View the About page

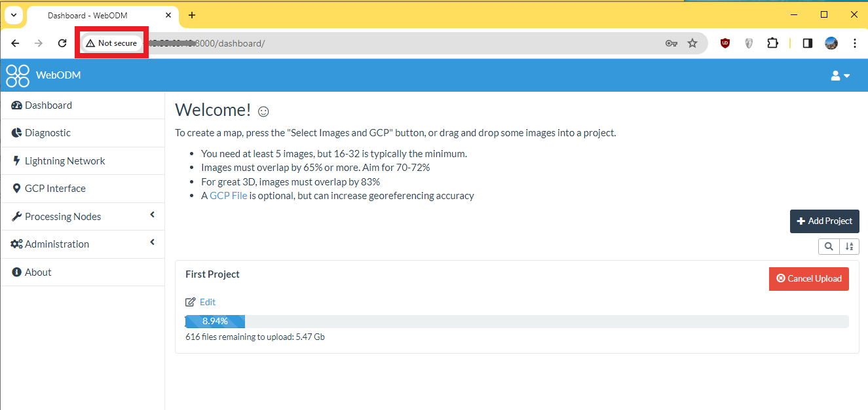coord(37,272)
